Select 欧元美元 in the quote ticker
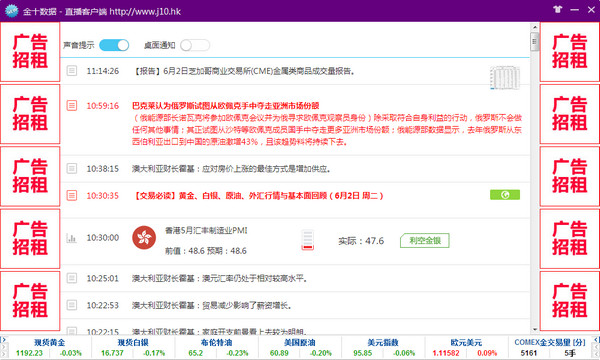 tap(466, 342)
